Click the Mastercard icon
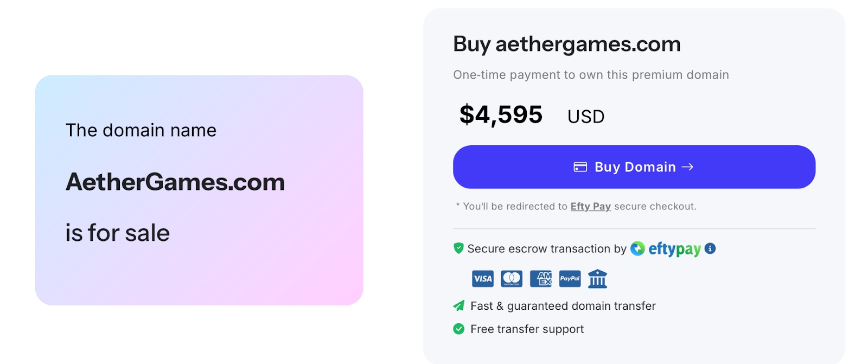Screen dimensions: 868x364 click(x=512, y=279)
